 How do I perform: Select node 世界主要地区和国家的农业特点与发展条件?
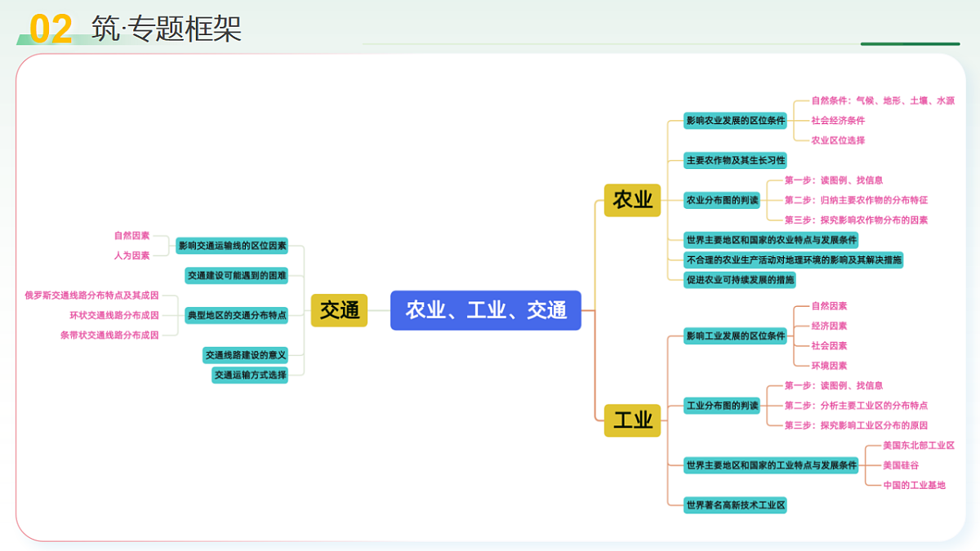(x=772, y=240)
